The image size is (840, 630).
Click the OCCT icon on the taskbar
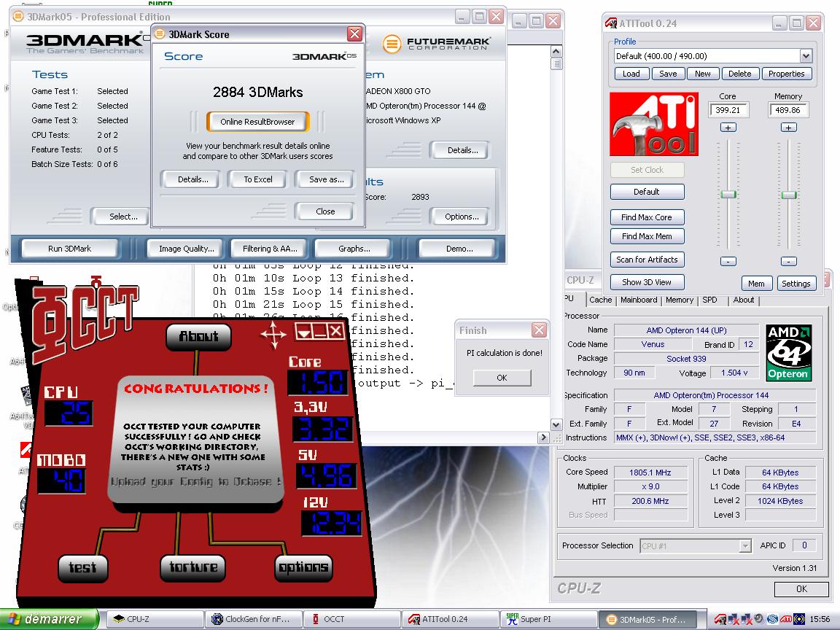point(316,619)
